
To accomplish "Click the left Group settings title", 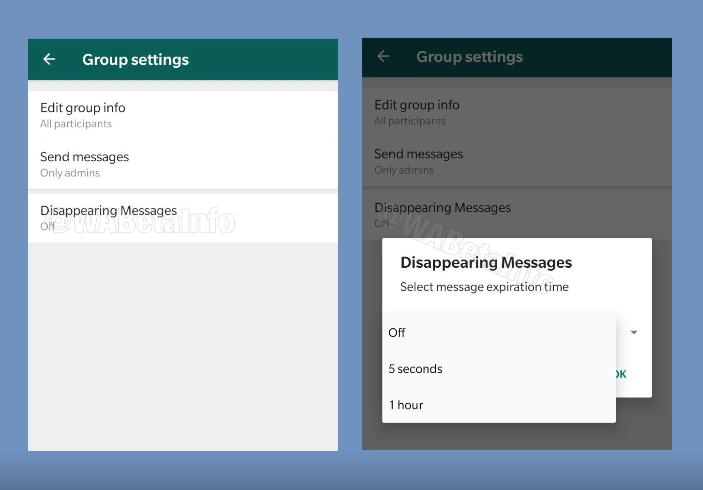I will click(135, 60).
